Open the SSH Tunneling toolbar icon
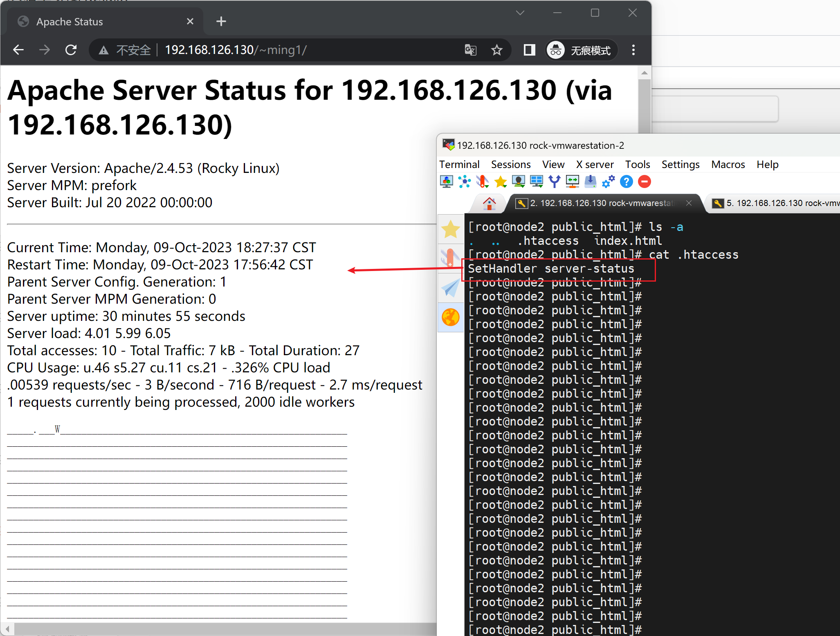The height and width of the screenshot is (636, 840). [x=572, y=181]
